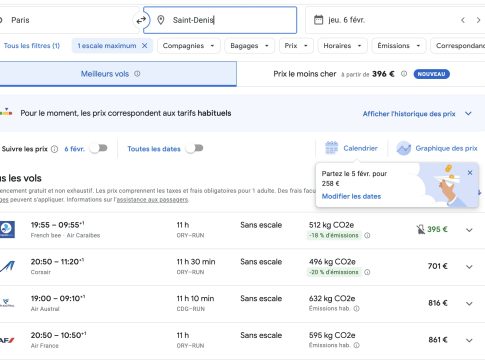Switch to Prix le moins cher tab

coord(361,74)
